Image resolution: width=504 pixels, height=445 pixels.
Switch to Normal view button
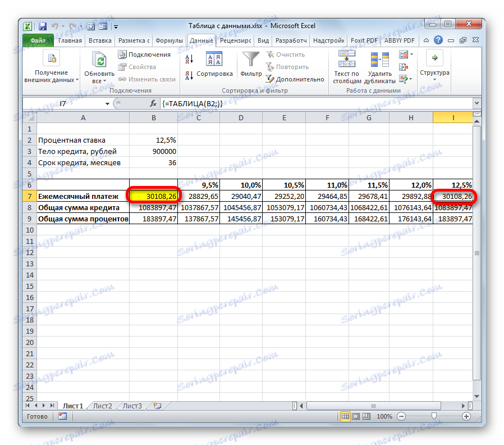point(345,416)
